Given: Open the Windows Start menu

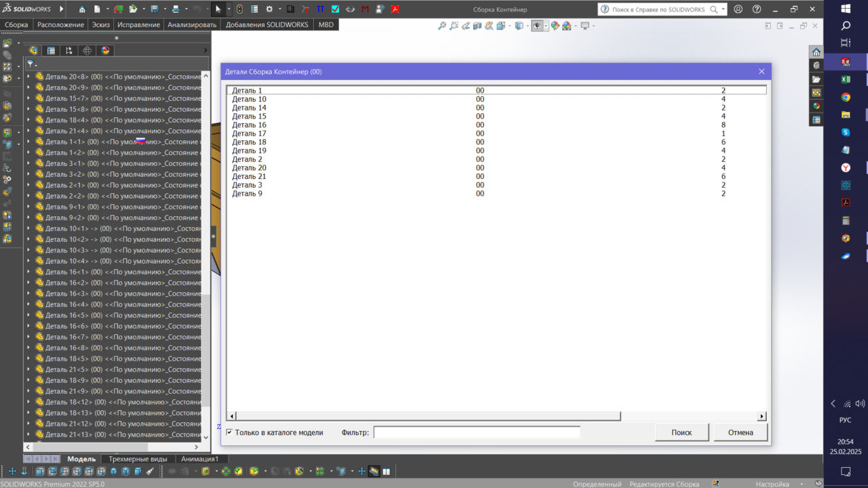Looking at the screenshot, I should tap(846, 9).
